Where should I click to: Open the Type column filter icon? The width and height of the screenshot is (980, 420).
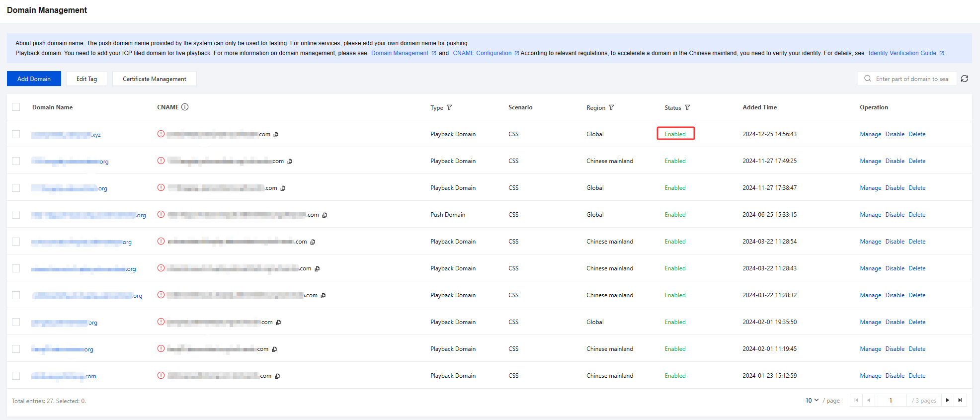click(x=449, y=107)
